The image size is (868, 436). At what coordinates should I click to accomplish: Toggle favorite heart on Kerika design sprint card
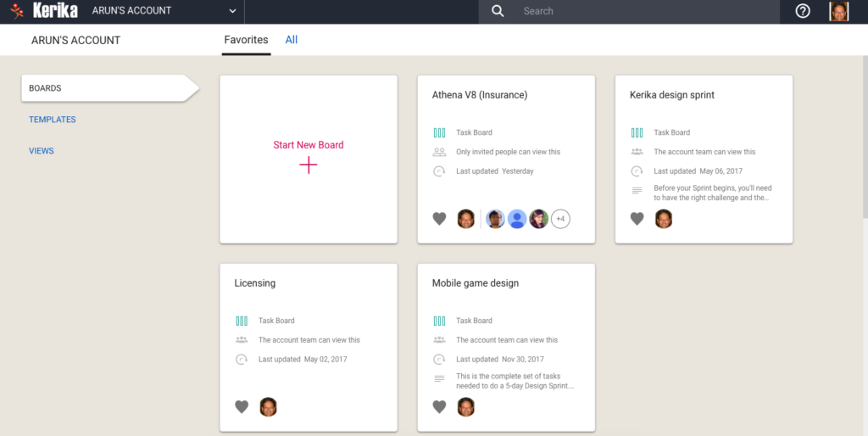click(x=637, y=219)
